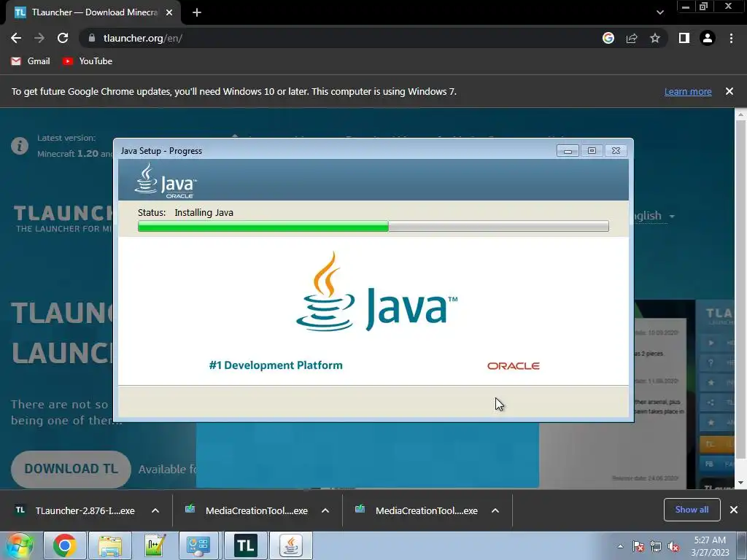The width and height of the screenshot is (747, 560).
Task: Click the network tray icon
Action: pyautogui.click(x=656, y=546)
